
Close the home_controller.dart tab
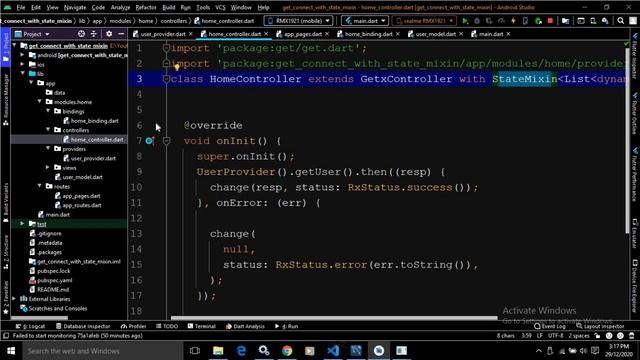[x=266, y=34]
